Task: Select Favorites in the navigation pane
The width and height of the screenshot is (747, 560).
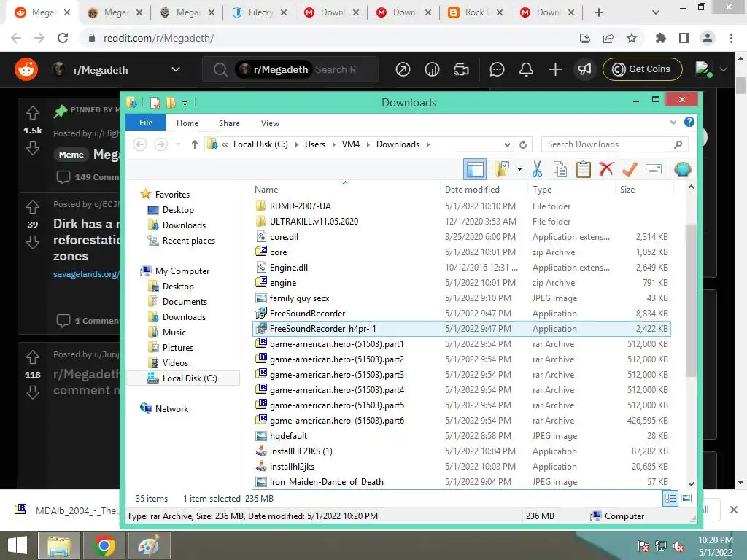Action: coord(172,194)
